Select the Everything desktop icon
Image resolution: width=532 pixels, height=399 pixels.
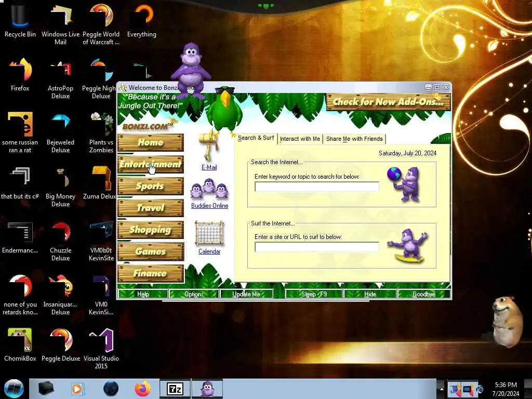tap(141, 20)
